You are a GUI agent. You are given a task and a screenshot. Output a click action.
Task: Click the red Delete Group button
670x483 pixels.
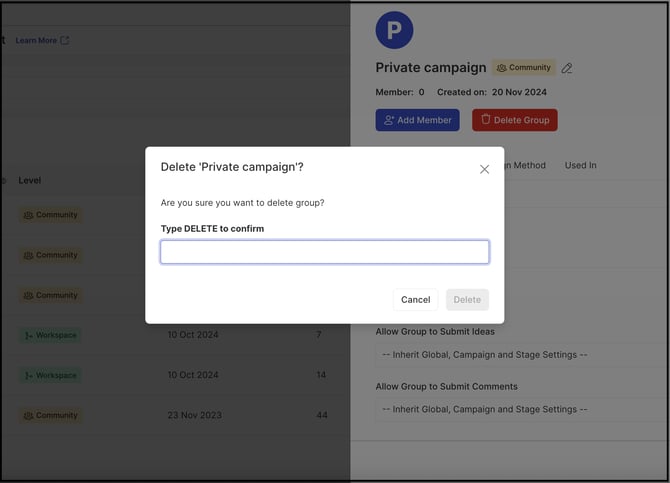click(515, 120)
